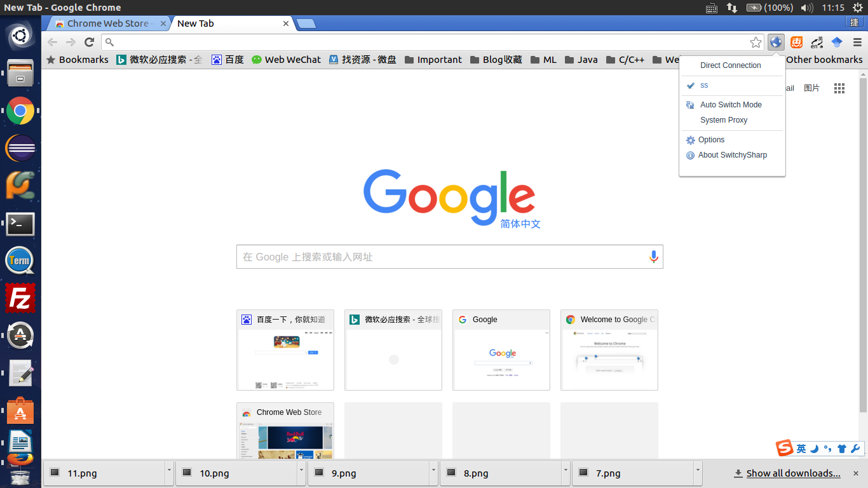Viewport: 868px width, 488px height.
Task: Go forward to next page
Action: pyautogui.click(x=71, y=42)
